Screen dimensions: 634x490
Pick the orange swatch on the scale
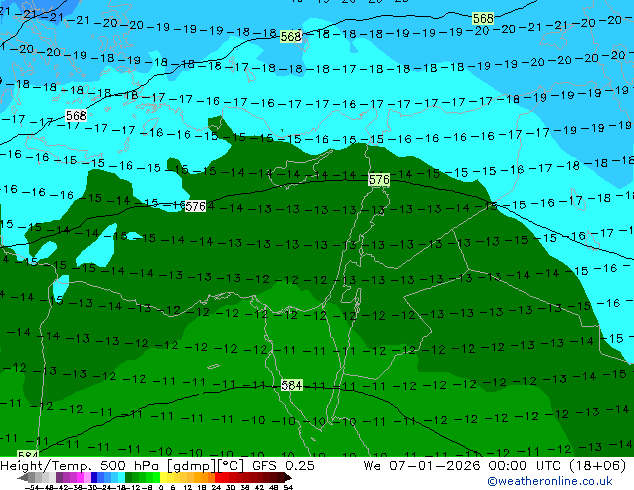(205, 477)
